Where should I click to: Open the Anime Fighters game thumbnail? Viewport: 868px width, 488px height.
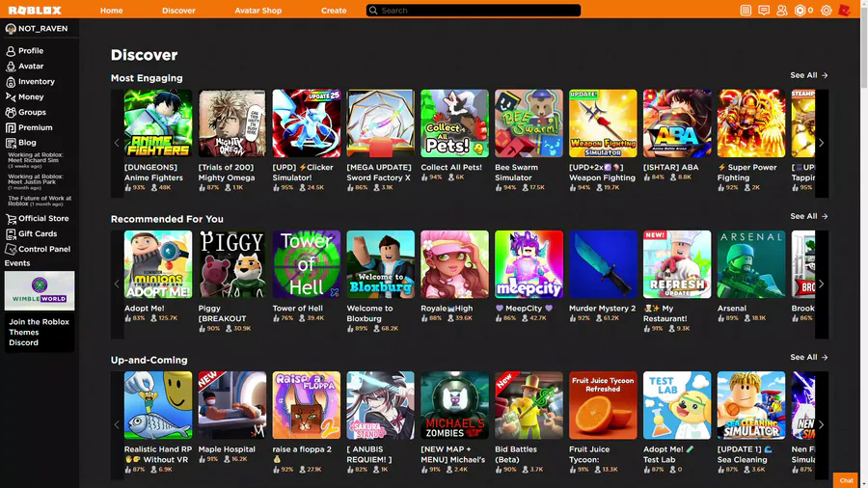tap(158, 123)
